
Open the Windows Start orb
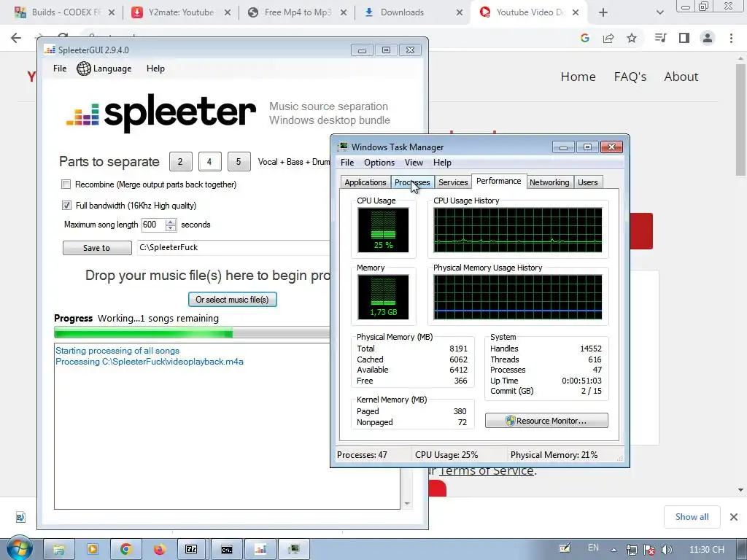pos(19,549)
